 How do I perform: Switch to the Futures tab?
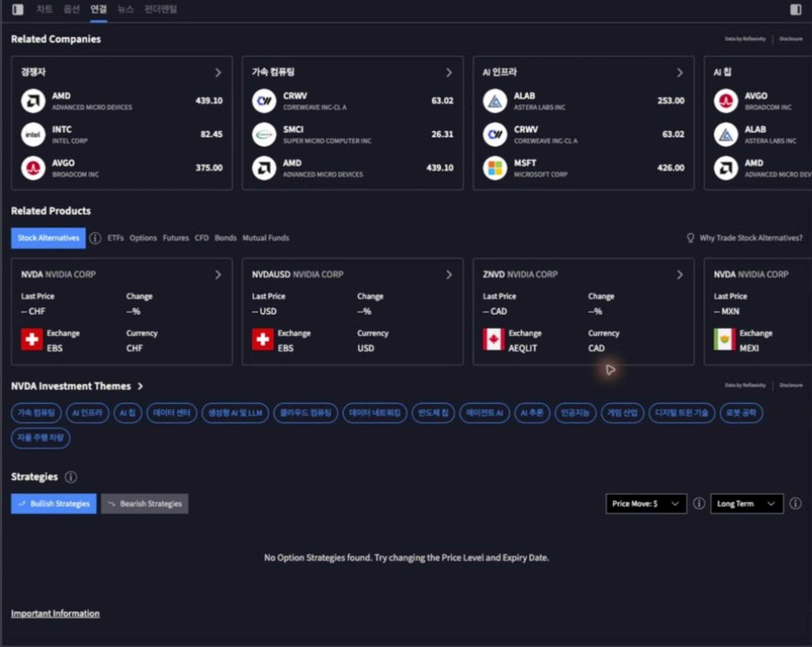pyautogui.click(x=175, y=238)
